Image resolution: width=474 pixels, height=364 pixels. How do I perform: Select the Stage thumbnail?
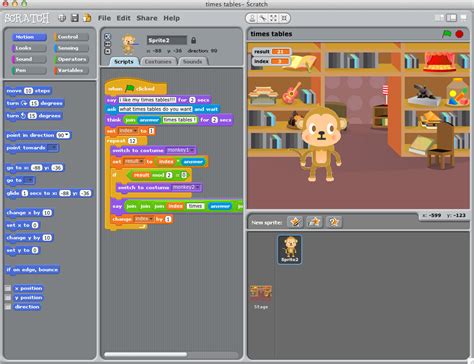coord(261,297)
